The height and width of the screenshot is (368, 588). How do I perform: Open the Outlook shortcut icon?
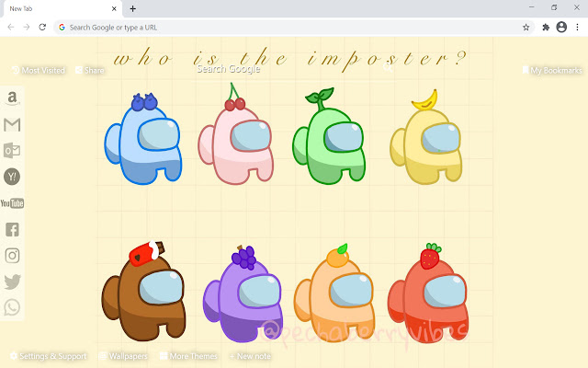12,151
